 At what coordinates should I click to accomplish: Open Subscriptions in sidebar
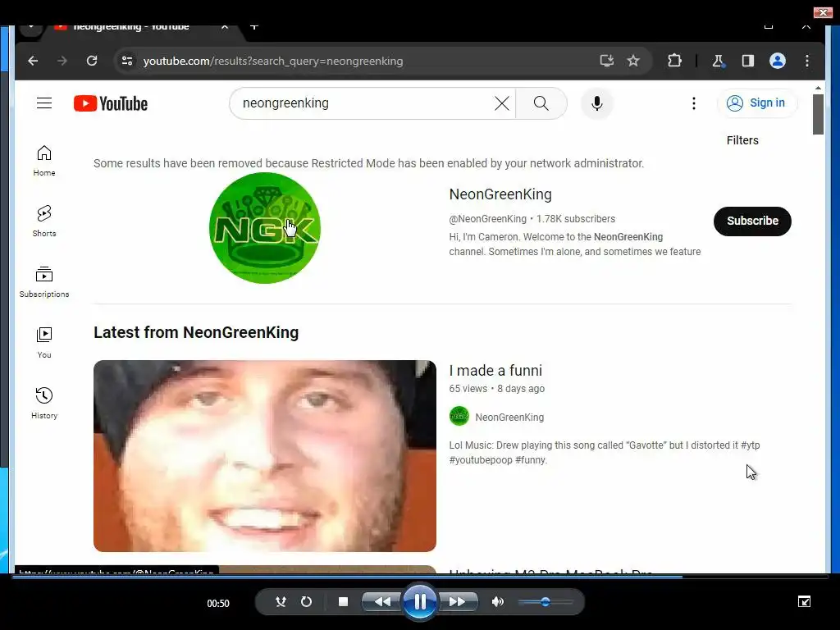pyautogui.click(x=44, y=282)
